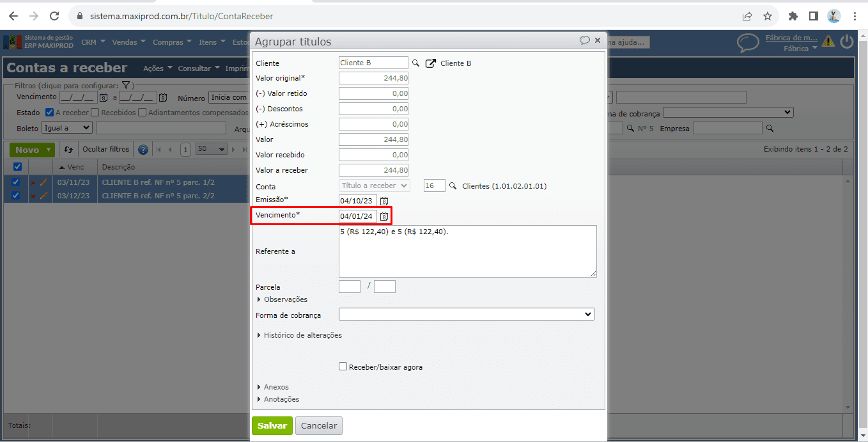The height and width of the screenshot is (442, 868).
Task: Bookmark this page with star icon
Action: 768,16
